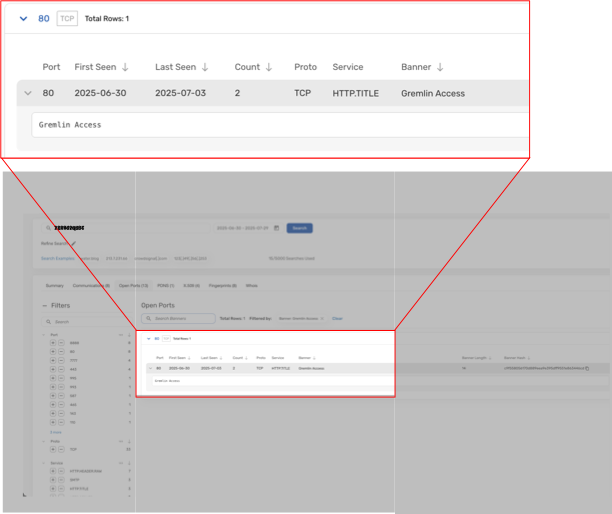
Task: Include port 443 in filter
Action: coord(53,369)
